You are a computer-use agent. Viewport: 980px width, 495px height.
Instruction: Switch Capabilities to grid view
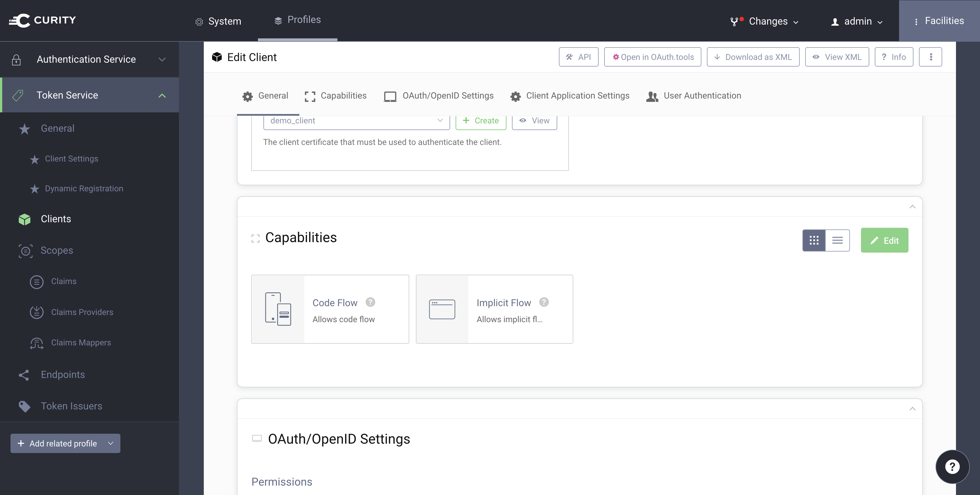(814, 240)
